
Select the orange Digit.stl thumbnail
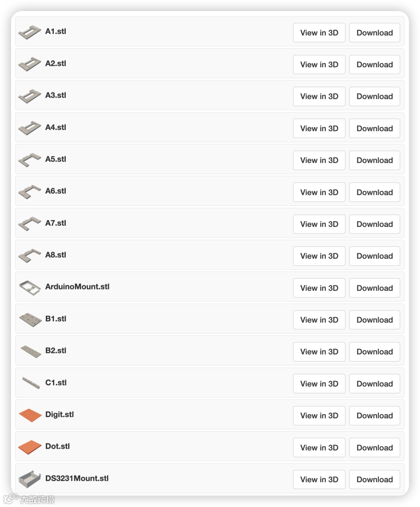[30, 415]
